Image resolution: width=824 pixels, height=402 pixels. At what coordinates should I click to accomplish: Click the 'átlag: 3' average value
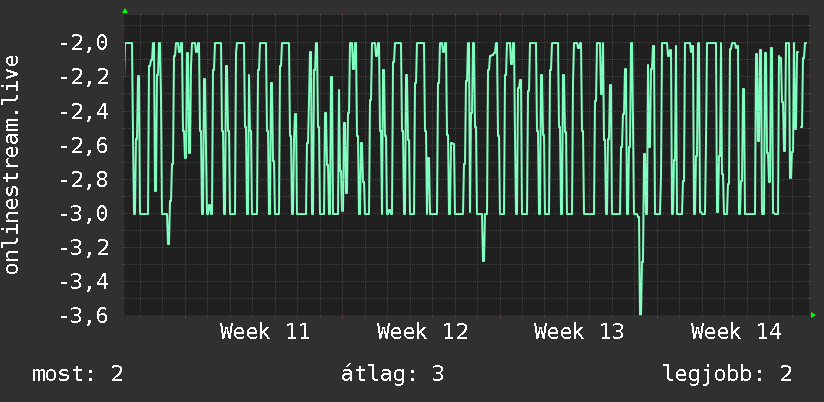(393, 374)
